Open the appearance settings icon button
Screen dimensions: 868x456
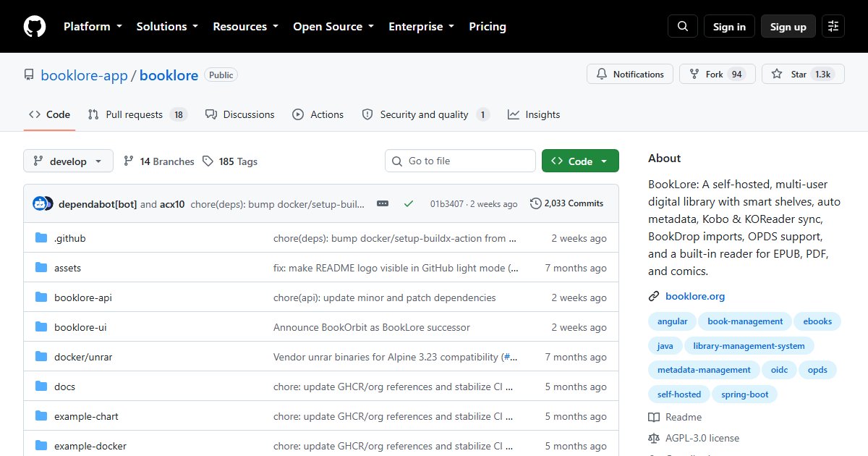point(833,27)
